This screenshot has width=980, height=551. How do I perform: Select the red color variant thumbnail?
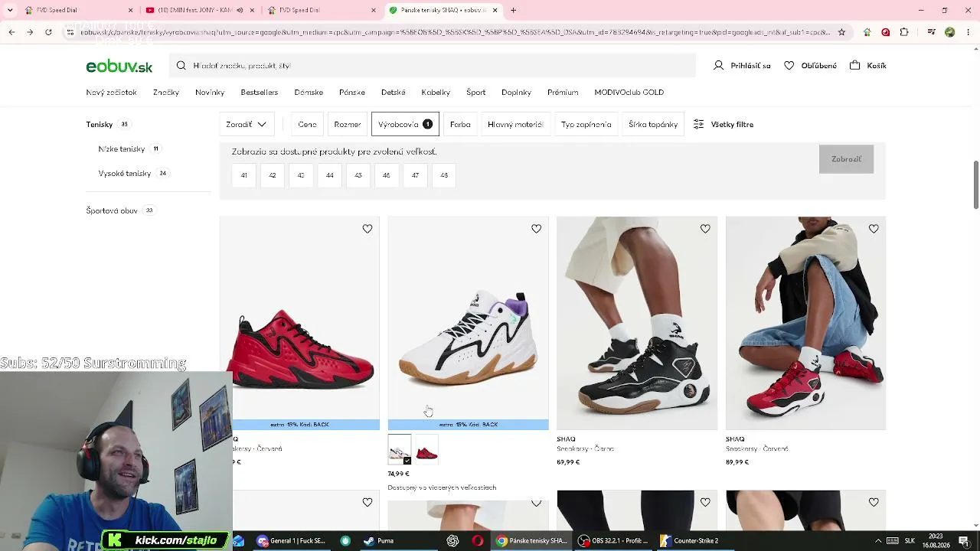[x=426, y=450]
